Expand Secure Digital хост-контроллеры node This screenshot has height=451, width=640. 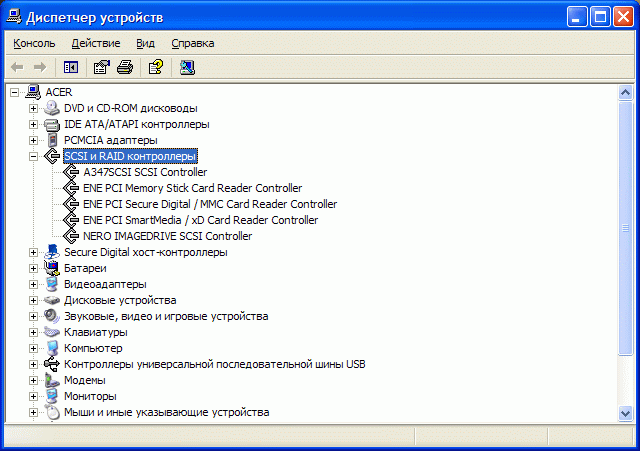(x=33, y=252)
